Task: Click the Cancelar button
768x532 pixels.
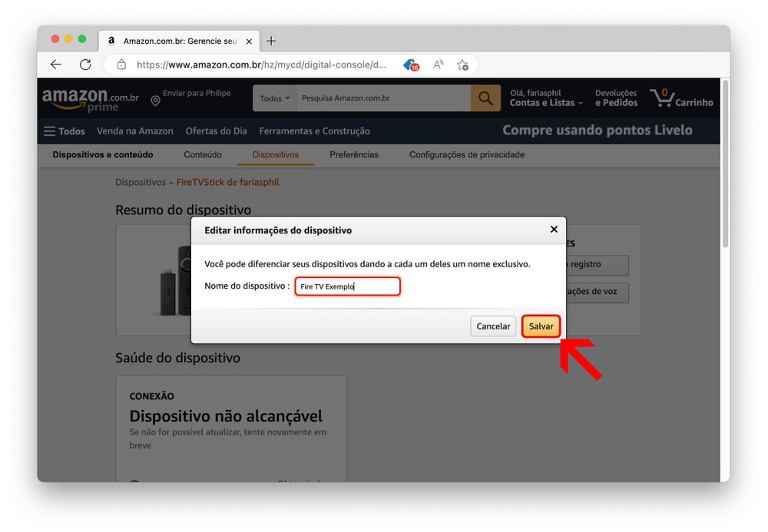Action: point(493,326)
